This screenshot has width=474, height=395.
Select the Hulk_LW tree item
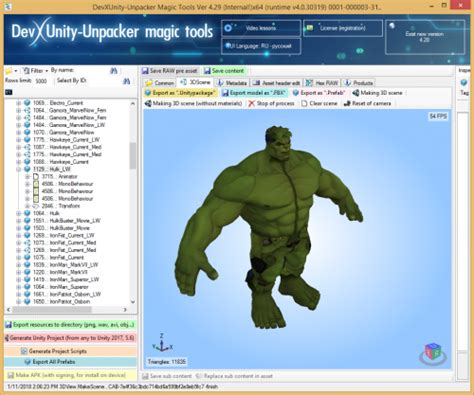(52, 169)
